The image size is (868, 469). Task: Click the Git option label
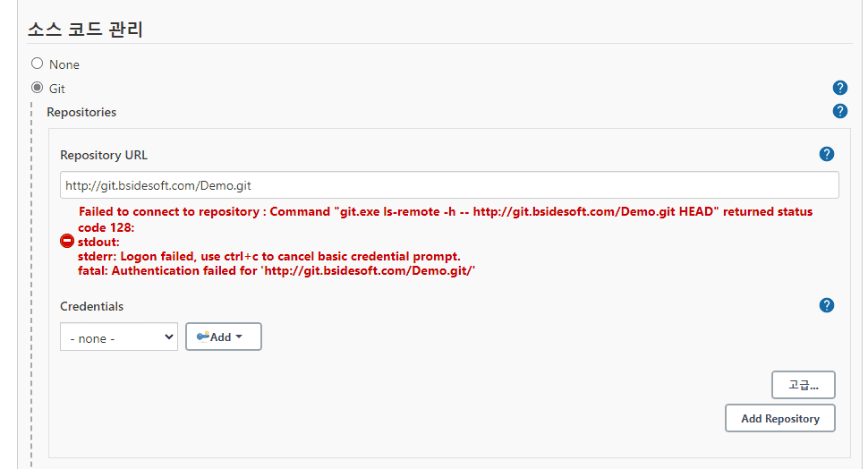tap(57, 89)
